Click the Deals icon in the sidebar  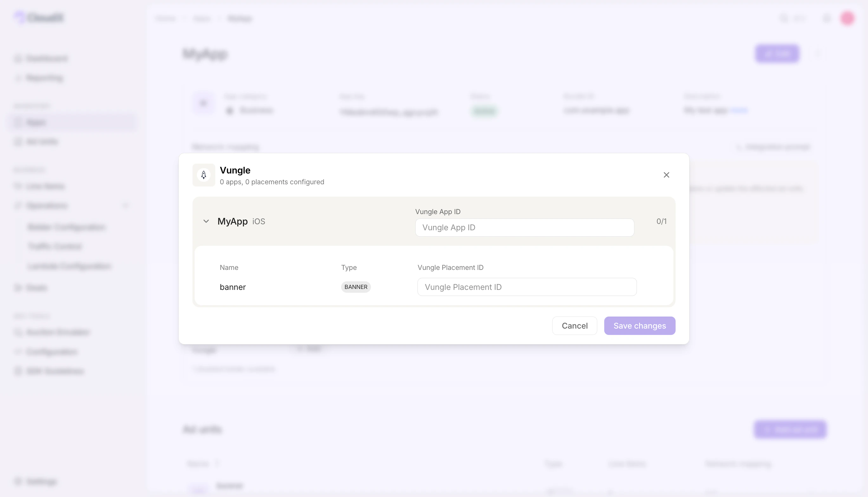[18, 287]
